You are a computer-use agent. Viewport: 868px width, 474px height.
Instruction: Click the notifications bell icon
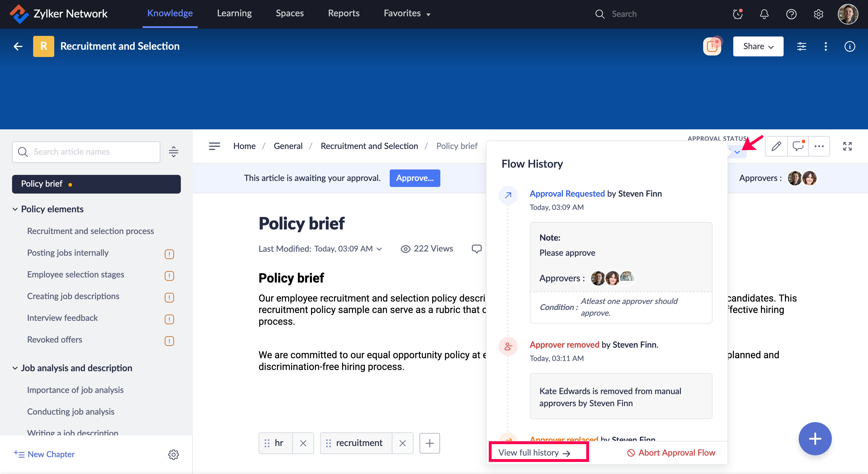coord(764,14)
